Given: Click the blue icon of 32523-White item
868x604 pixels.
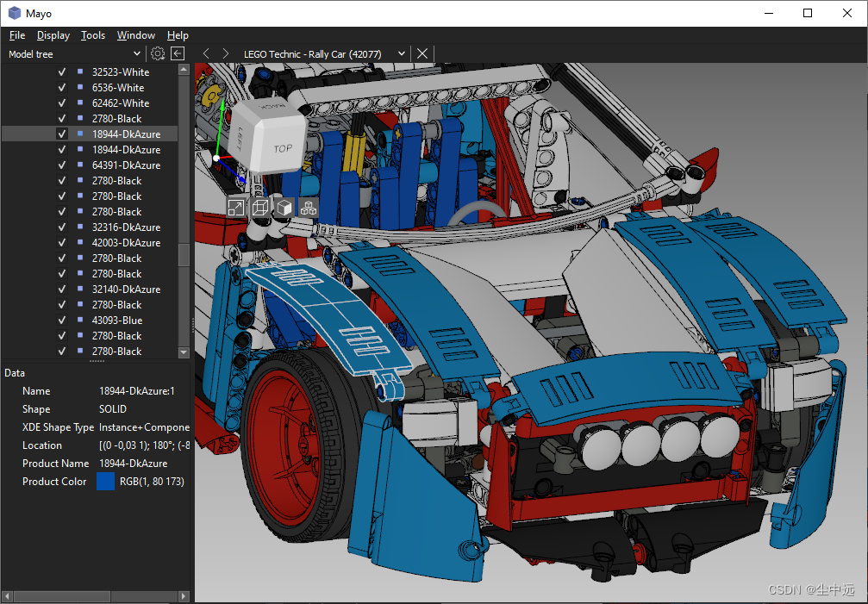Looking at the screenshot, I should [80, 72].
